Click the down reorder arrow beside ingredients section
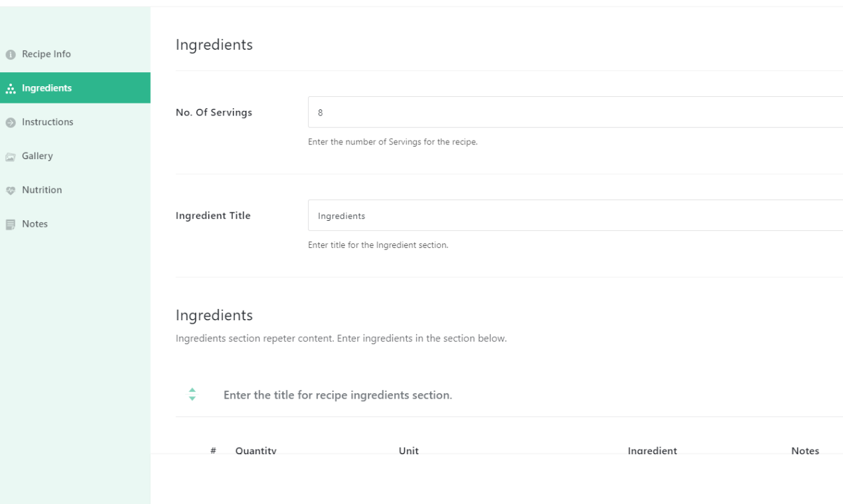 click(x=192, y=398)
